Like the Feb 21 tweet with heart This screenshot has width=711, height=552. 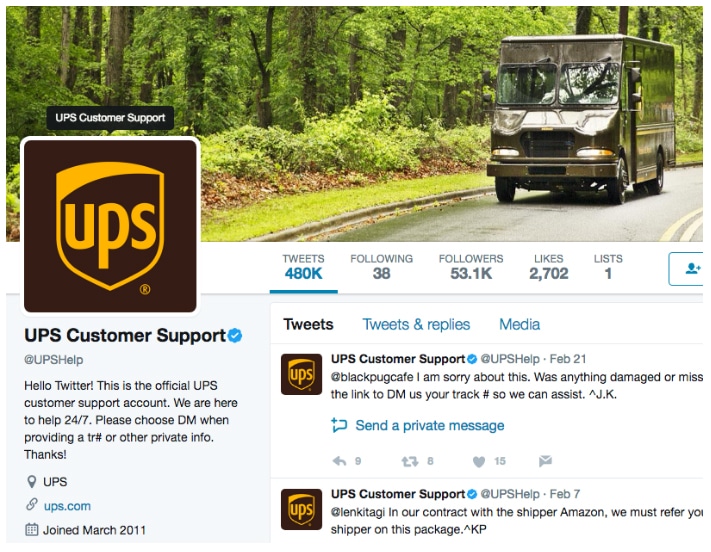[x=479, y=462]
